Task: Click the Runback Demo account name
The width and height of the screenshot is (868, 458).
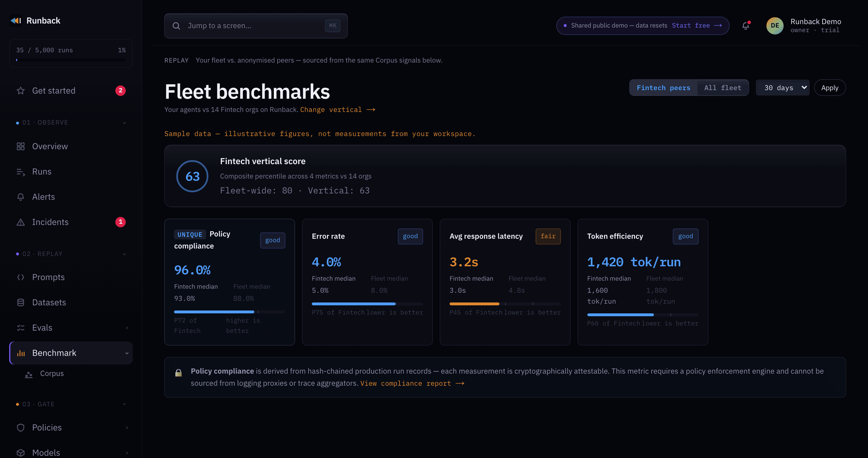Action: [x=815, y=22]
